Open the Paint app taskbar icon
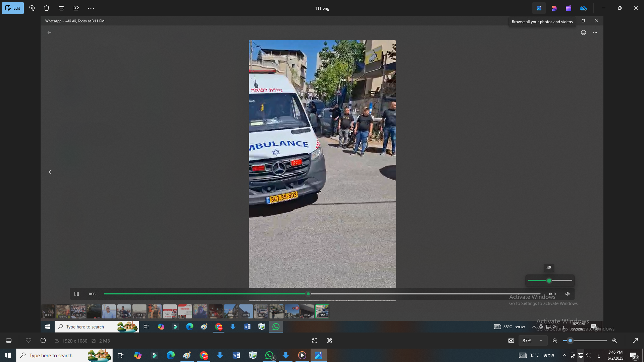 [187, 355]
